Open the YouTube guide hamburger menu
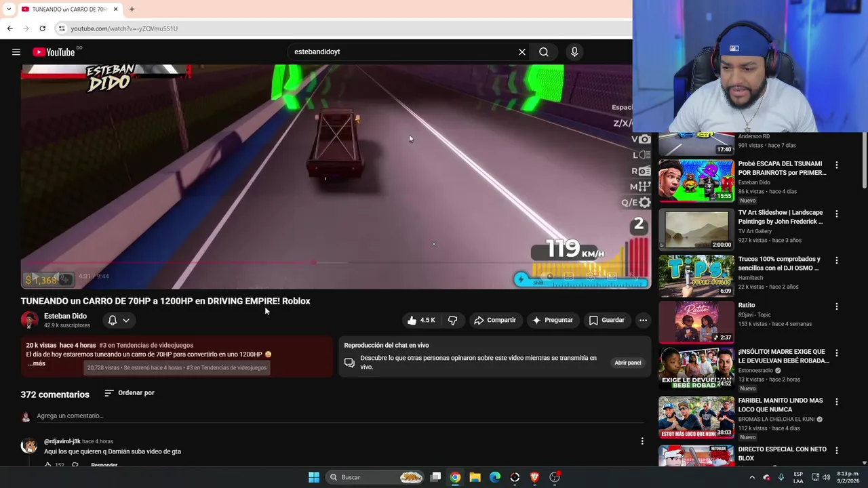The image size is (868, 488). point(16,52)
